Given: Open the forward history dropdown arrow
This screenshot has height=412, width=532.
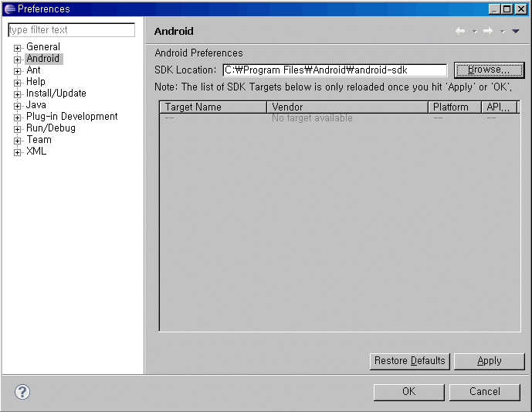Looking at the screenshot, I should (x=502, y=32).
